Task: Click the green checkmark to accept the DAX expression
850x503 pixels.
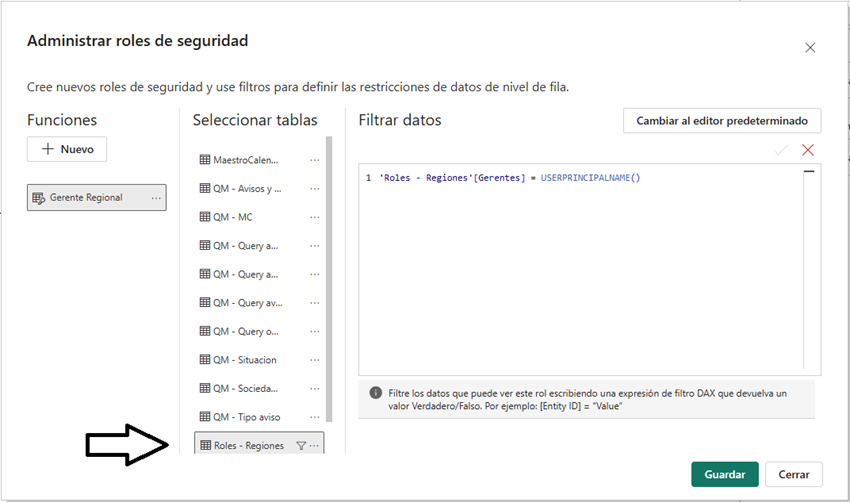Action: [x=781, y=150]
